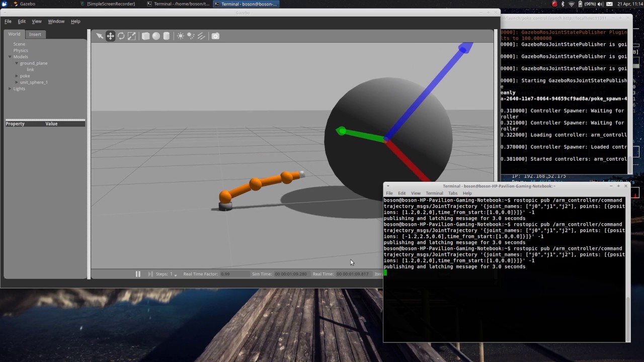Step the simulation forward once
Viewport: 644px width, 362px height.
[150, 274]
